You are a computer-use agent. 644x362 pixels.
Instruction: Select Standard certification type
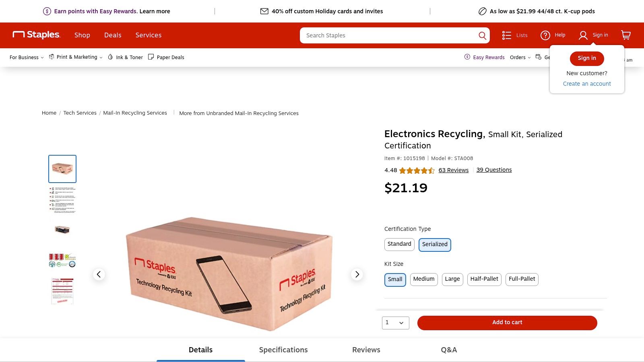tap(399, 244)
